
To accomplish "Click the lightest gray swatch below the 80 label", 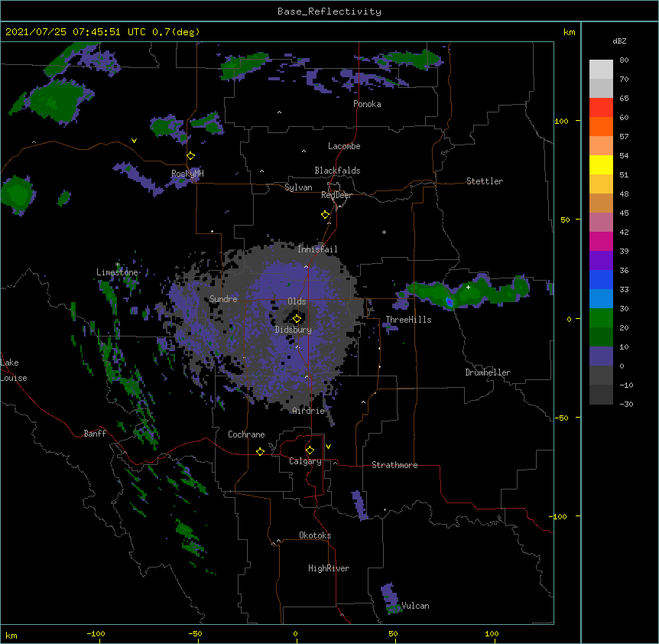I will (x=601, y=70).
